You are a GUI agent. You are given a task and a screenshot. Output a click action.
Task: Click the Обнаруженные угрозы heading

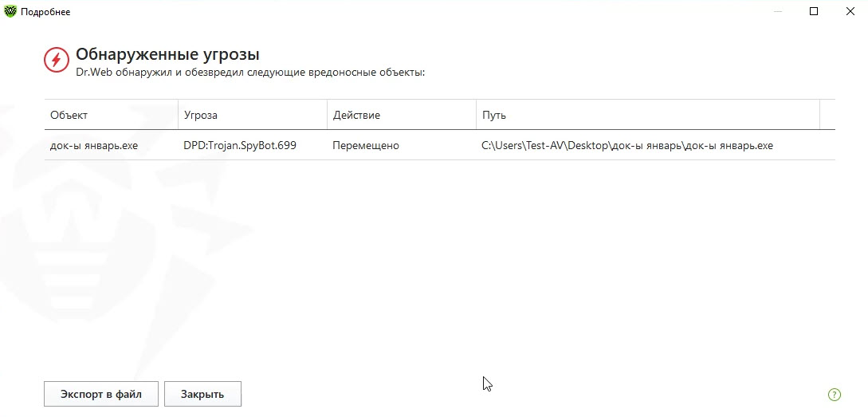[x=167, y=54]
